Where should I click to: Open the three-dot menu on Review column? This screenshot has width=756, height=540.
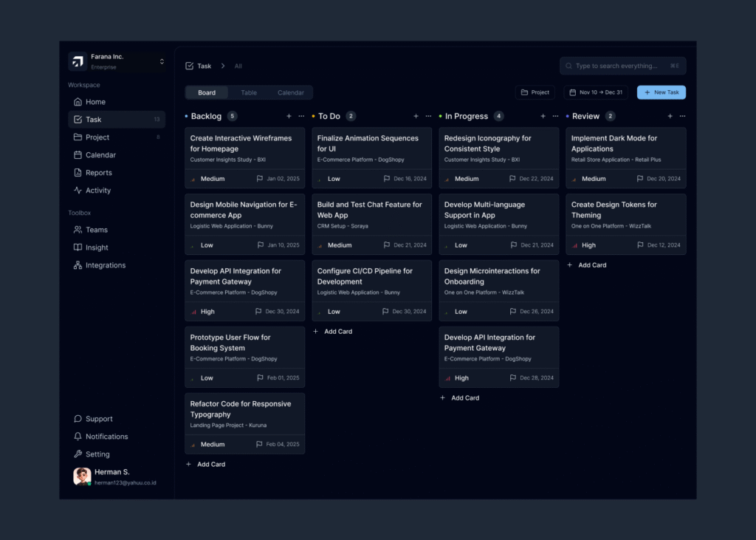(682, 116)
